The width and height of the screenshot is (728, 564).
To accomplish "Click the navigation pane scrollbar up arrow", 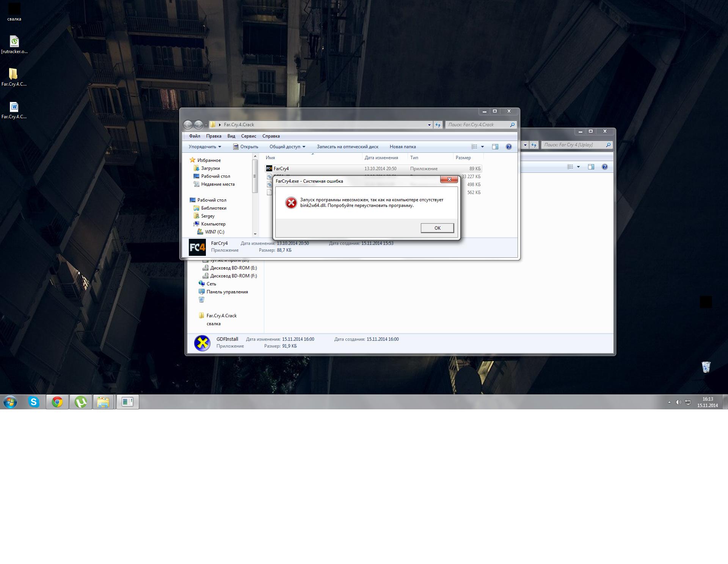I will coord(255,157).
